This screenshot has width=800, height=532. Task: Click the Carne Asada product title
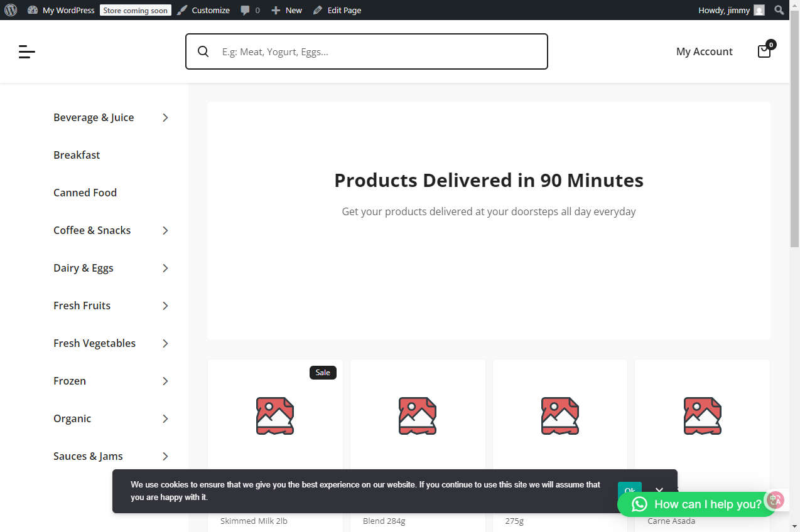pos(671,521)
